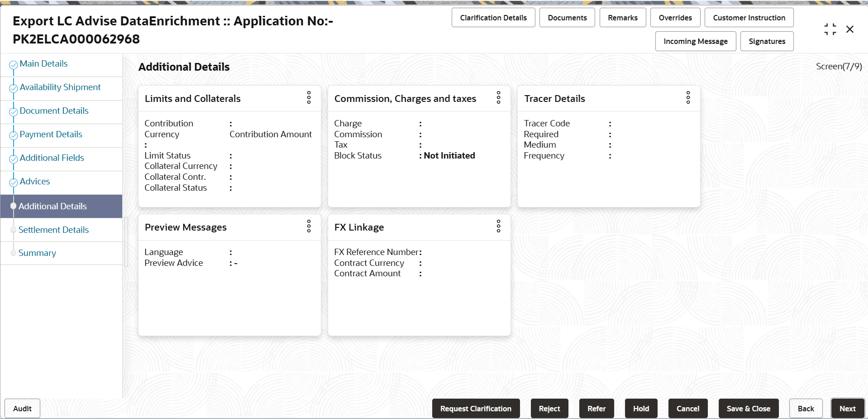Viewport: 868px width, 419px height.
Task: Show Overrides
Action: (675, 18)
